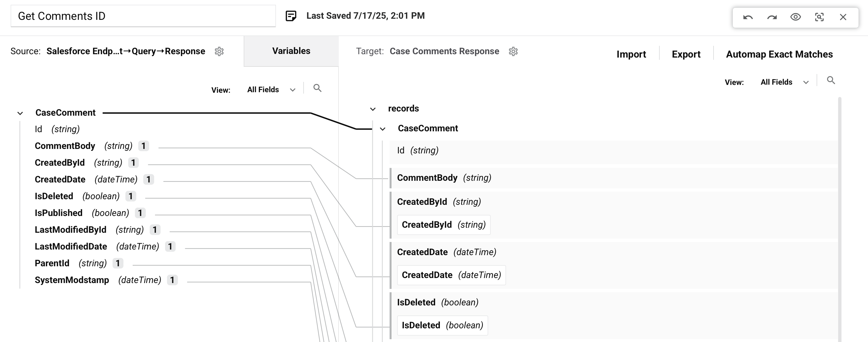Image resolution: width=868 pixels, height=342 pixels.
Task: Collapse the target CaseComment node
Action: coord(382,129)
